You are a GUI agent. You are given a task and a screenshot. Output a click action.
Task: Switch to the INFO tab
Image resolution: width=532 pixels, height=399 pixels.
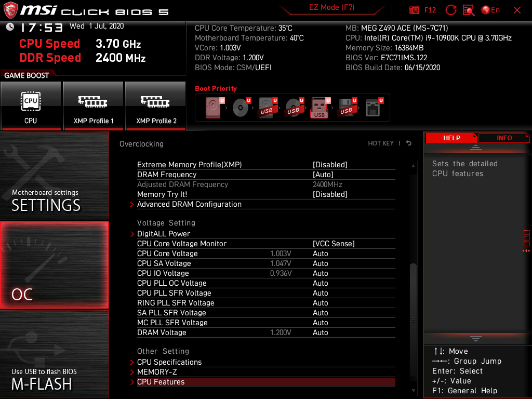click(x=504, y=138)
